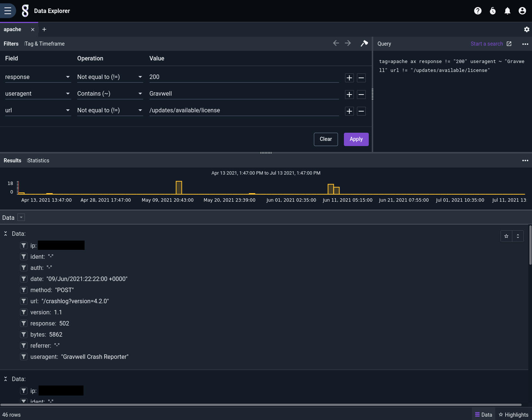
Task: Open the response field dropdown
Action: coord(38,77)
